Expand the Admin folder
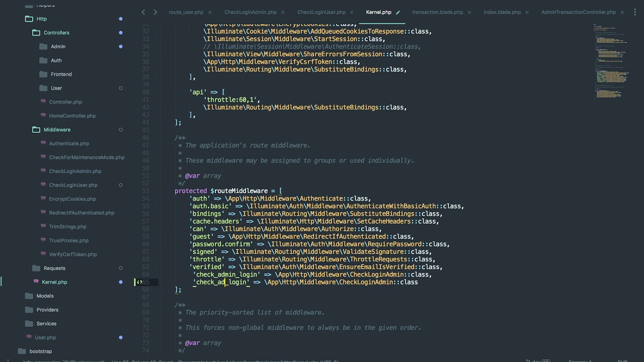This screenshot has height=362, width=644. tap(53, 46)
